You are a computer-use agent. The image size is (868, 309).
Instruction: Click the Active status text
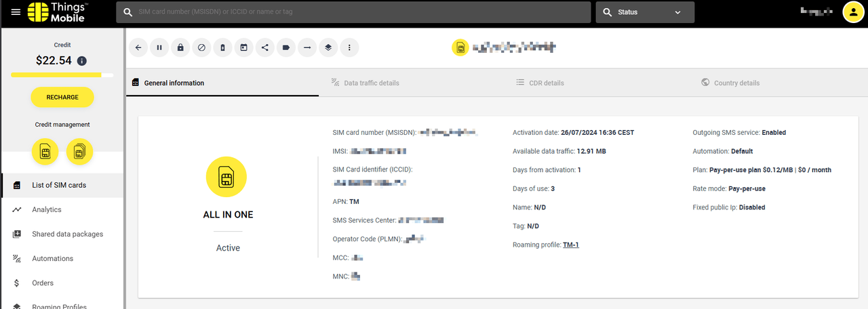pyautogui.click(x=228, y=248)
